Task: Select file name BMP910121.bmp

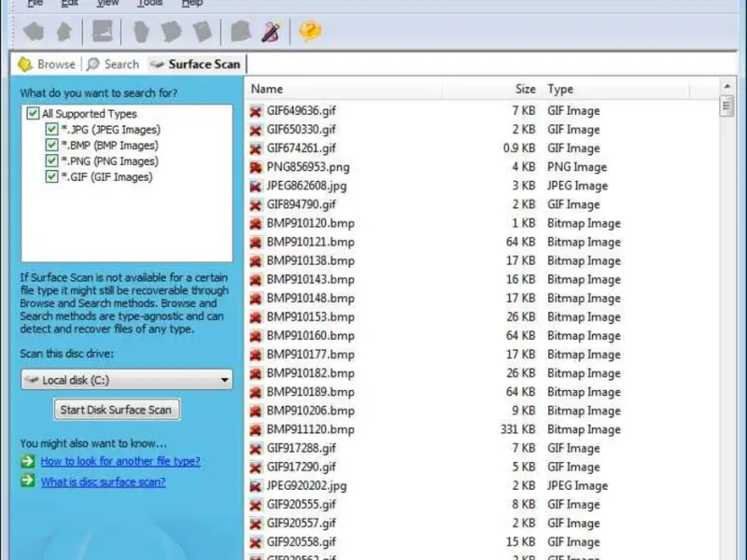Action: [311, 243]
